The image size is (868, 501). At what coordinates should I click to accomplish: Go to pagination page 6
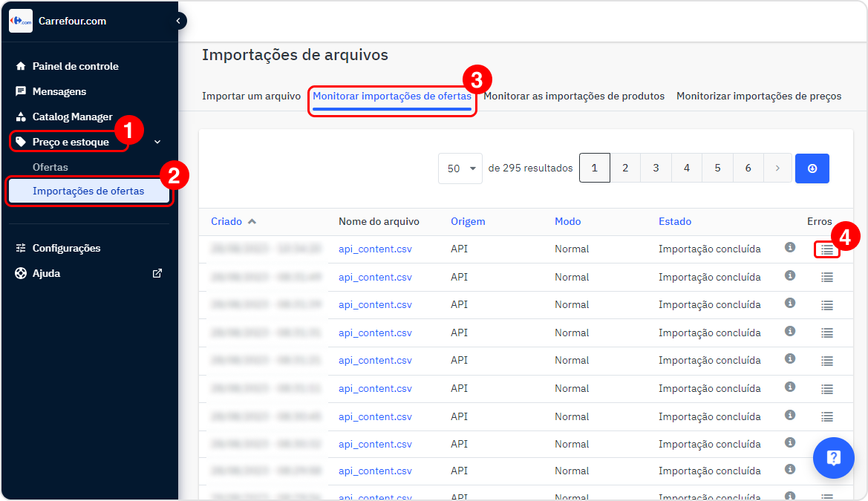click(748, 168)
